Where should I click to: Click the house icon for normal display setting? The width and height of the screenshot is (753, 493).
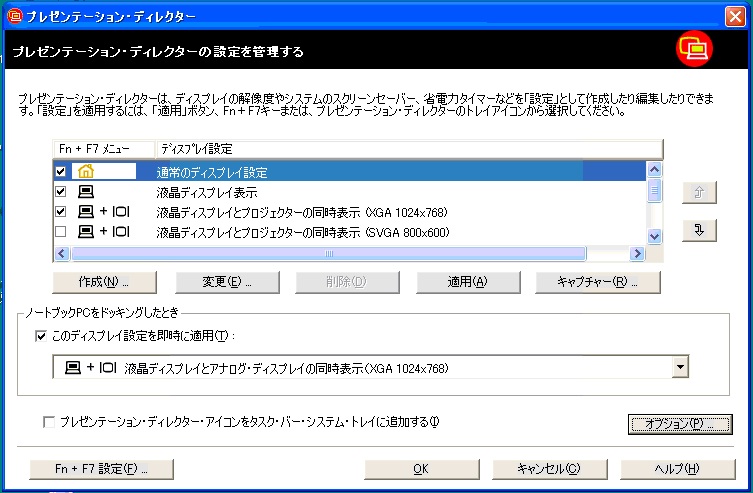tap(85, 172)
